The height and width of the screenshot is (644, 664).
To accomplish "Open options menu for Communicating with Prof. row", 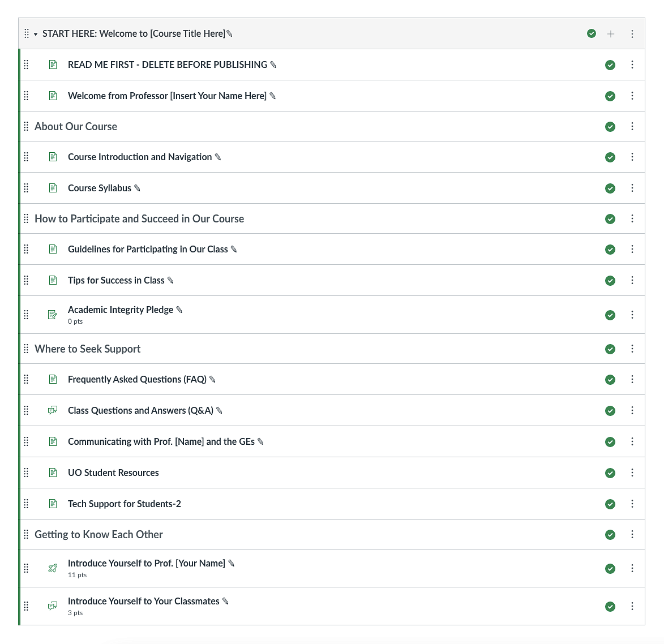I will click(632, 441).
